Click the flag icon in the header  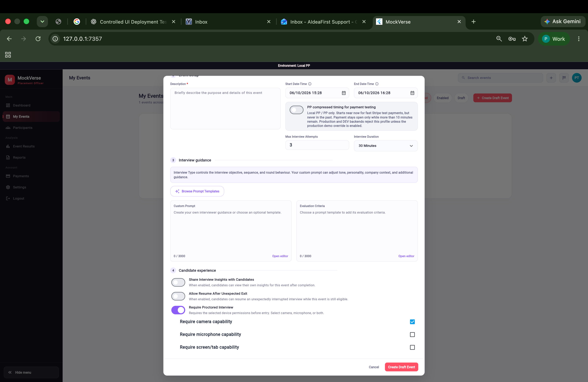pos(564,78)
